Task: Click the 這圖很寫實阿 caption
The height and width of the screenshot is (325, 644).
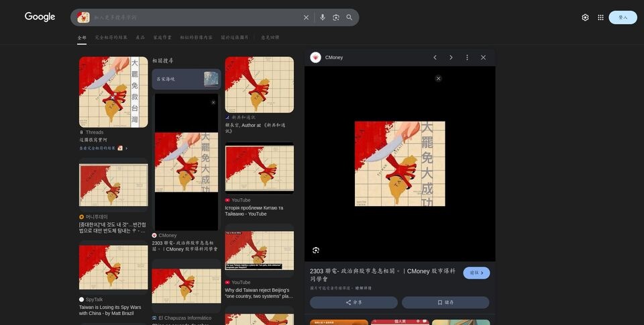Action: point(93,140)
